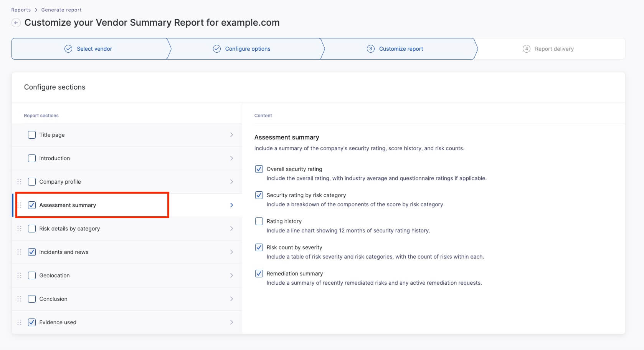644x350 pixels.
Task: Grab the drag handle for Incidents and news
Action: point(20,252)
